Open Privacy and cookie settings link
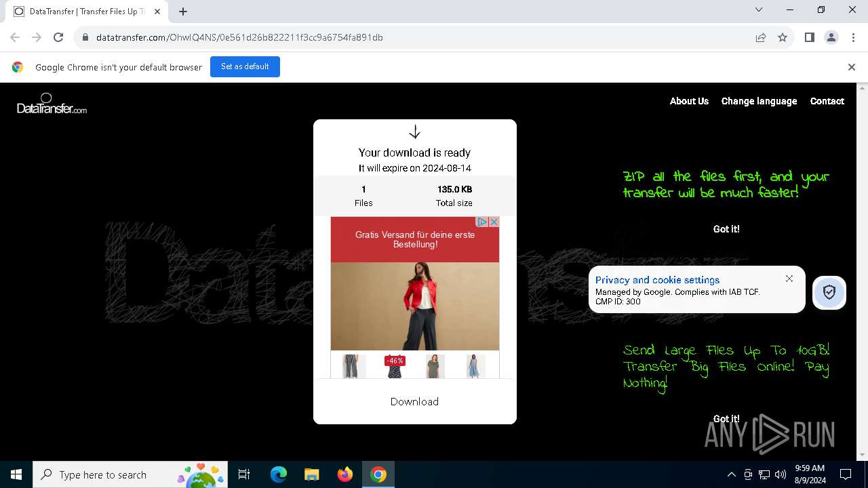This screenshot has height=488, width=868. coord(657,280)
